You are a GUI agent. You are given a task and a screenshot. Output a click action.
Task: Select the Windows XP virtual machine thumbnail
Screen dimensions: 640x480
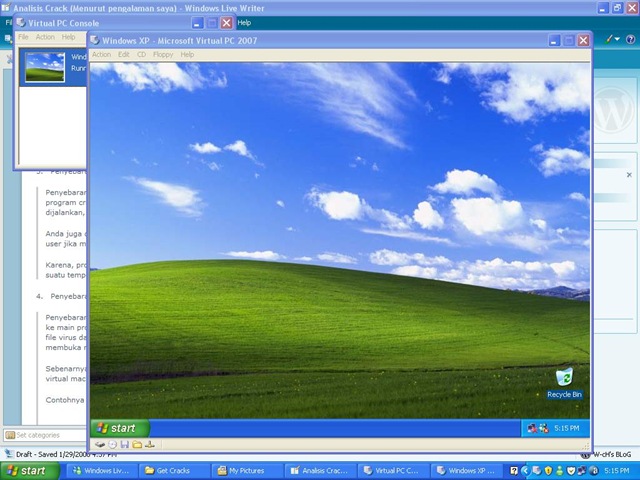point(44,66)
